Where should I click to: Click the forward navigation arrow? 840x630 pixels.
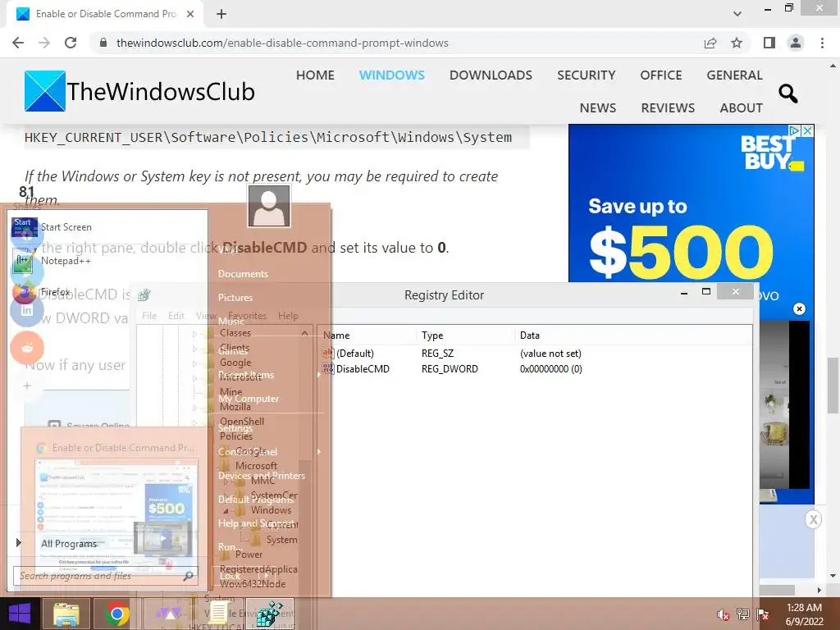click(x=44, y=43)
